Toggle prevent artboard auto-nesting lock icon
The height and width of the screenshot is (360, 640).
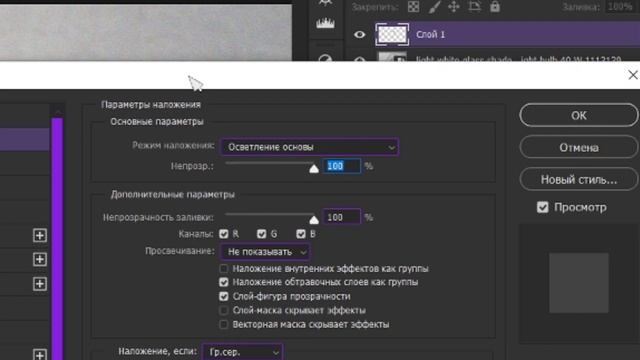click(x=474, y=7)
